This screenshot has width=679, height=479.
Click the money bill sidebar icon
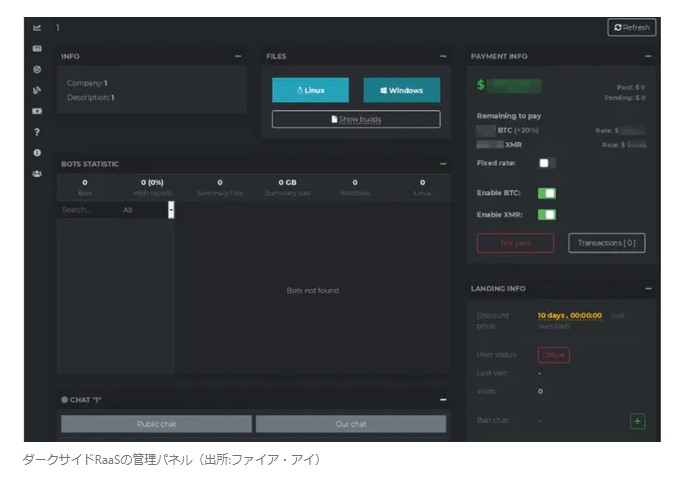click(x=37, y=111)
